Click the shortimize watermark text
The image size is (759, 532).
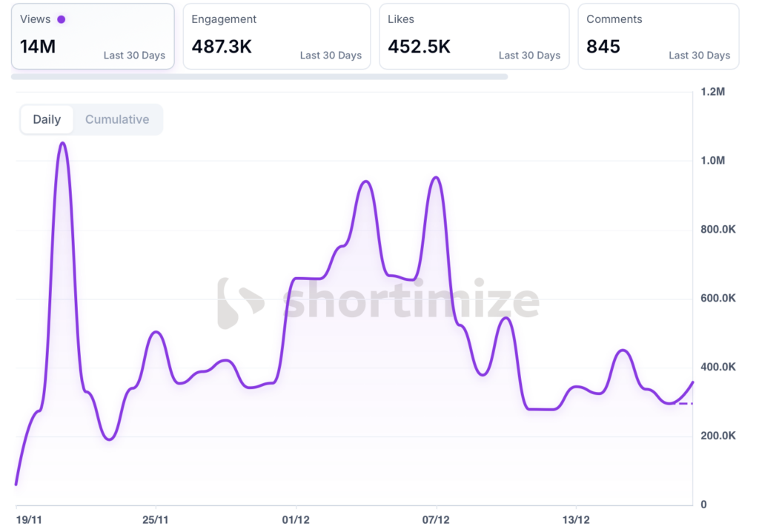click(x=411, y=302)
